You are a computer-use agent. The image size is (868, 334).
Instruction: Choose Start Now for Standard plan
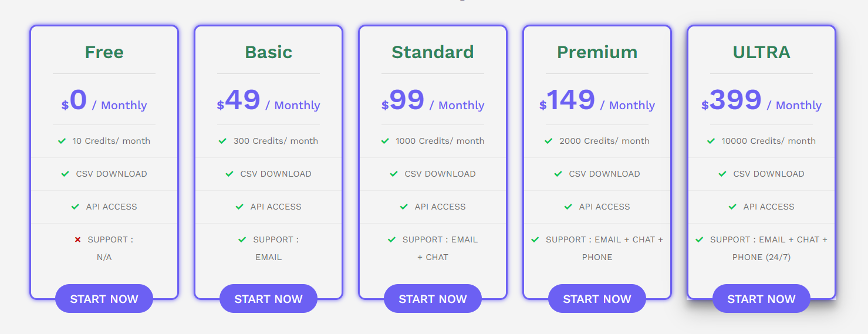[433, 299]
